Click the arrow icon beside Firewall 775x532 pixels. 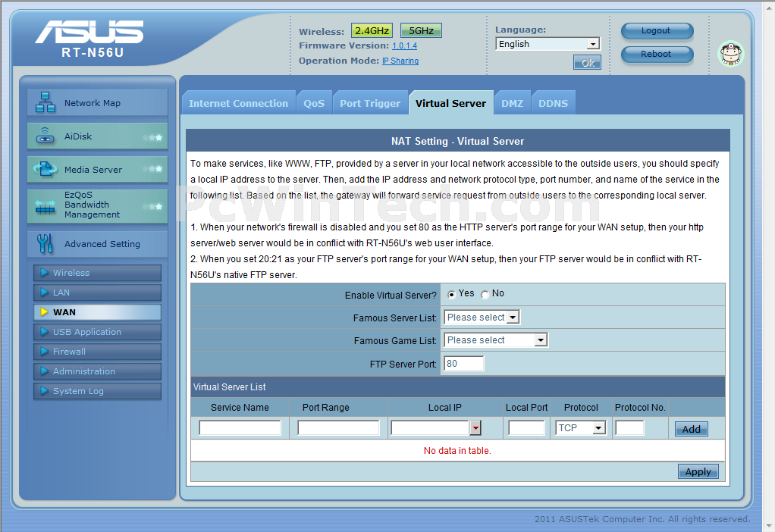coord(44,351)
